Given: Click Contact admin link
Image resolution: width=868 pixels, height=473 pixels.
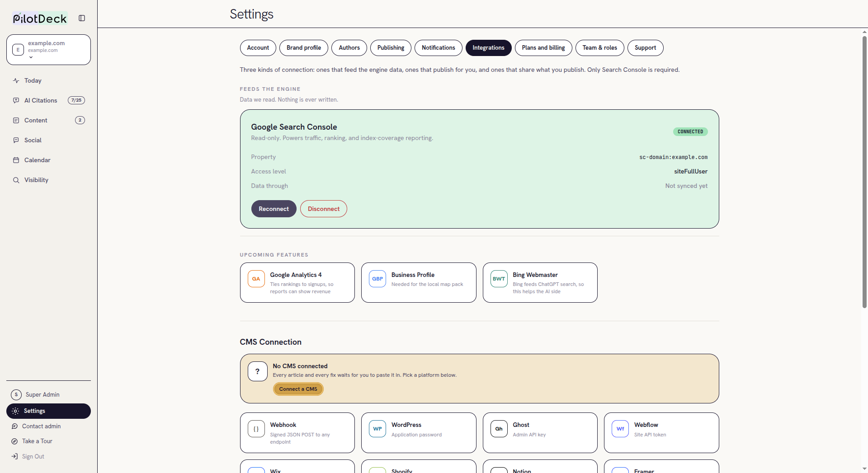Looking at the screenshot, I should tap(41, 426).
